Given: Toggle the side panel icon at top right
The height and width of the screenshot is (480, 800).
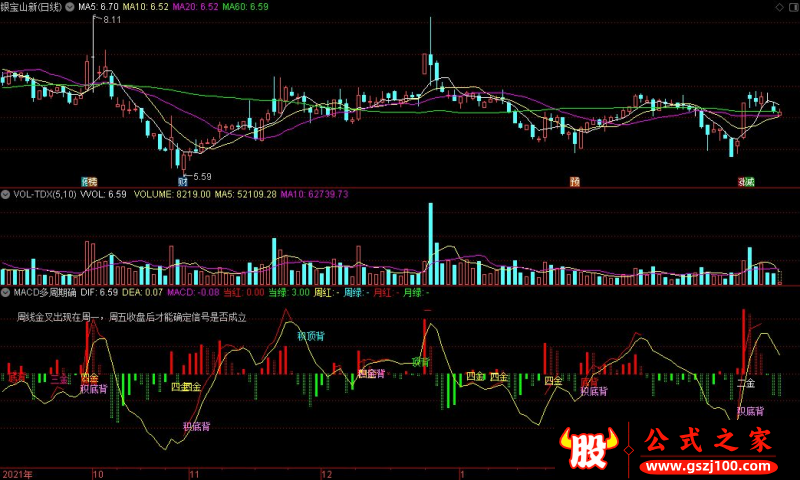Looking at the screenshot, I should [793, 7].
